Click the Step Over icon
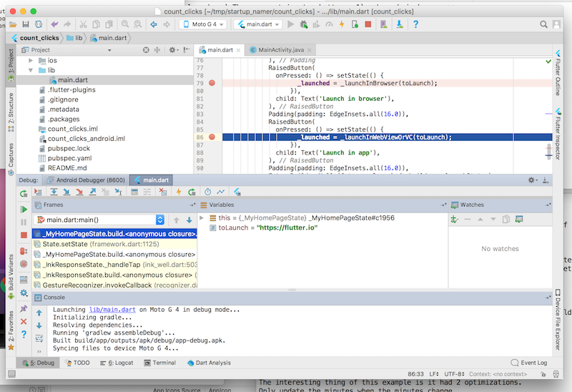This screenshot has width=572, height=392. 54,192
